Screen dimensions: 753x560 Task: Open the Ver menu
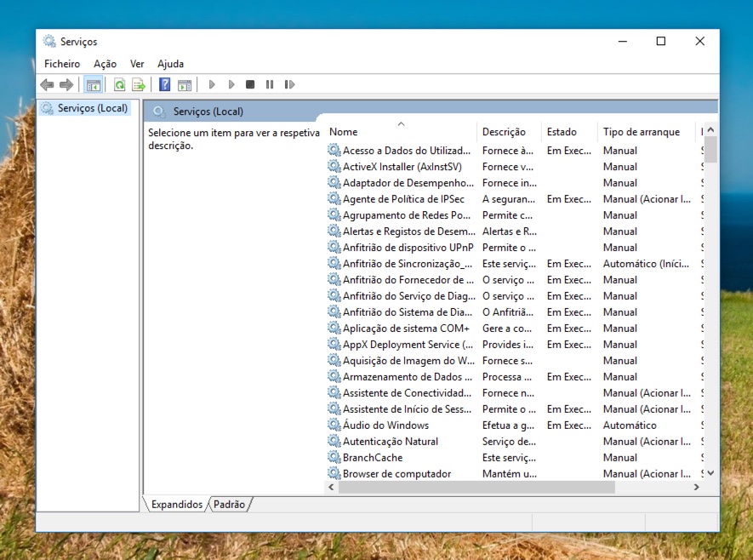136,63
